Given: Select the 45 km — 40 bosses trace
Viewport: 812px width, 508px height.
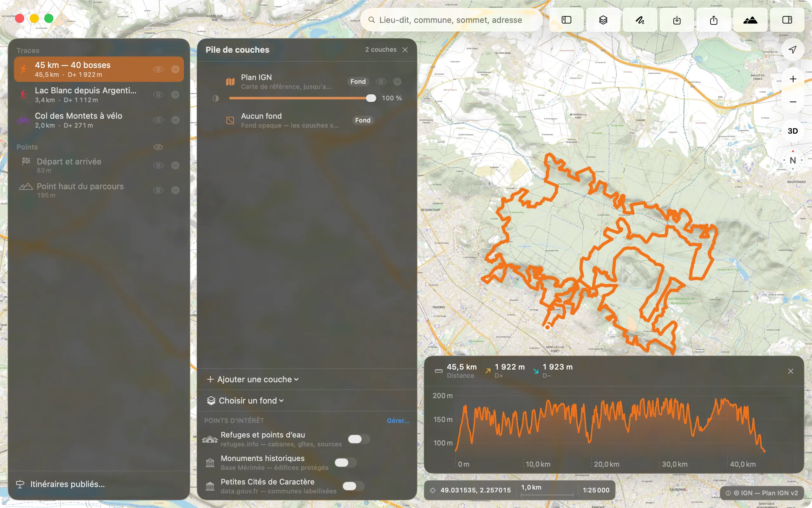Looking at the screenshot, I should (x=99, y=69).
